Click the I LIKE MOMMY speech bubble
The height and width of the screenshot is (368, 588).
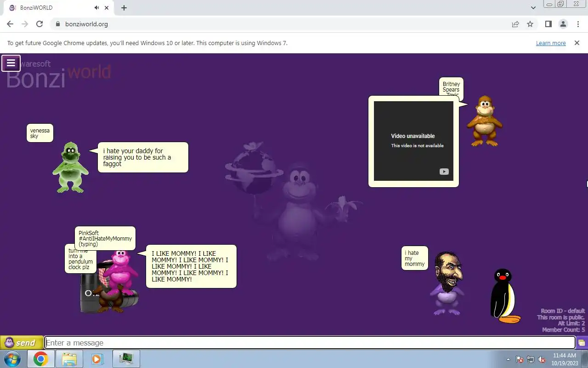tap(191, 266)
